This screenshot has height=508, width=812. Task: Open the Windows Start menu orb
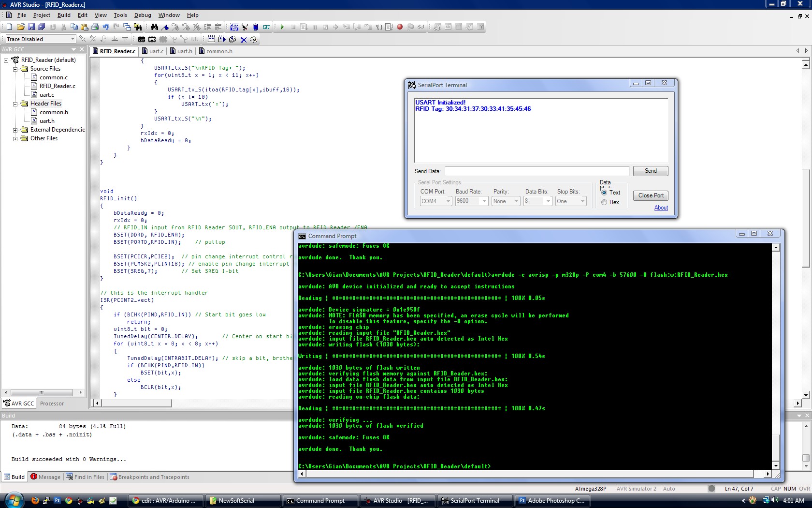[x=14, y=500]
